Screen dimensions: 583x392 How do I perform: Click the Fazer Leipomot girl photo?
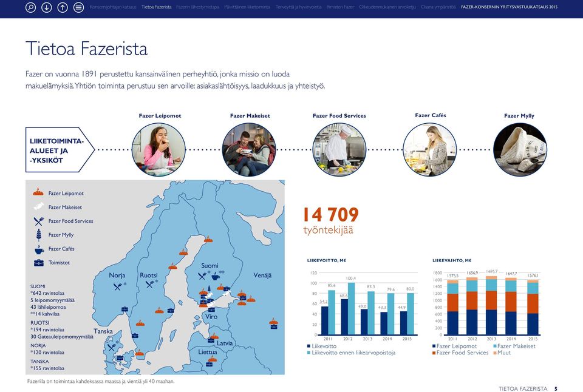pos(159,149)
